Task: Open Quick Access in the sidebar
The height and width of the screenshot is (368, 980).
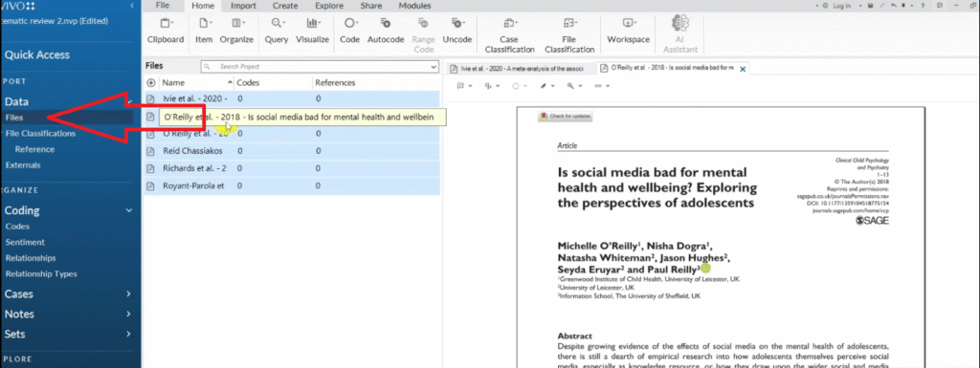Action: [37, 54]
